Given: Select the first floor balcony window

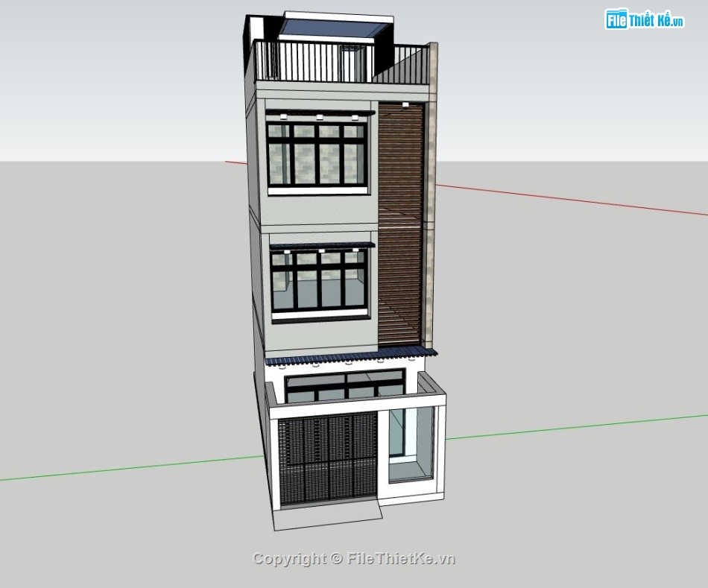Looking at the screenshot, I should click(345, 385).
